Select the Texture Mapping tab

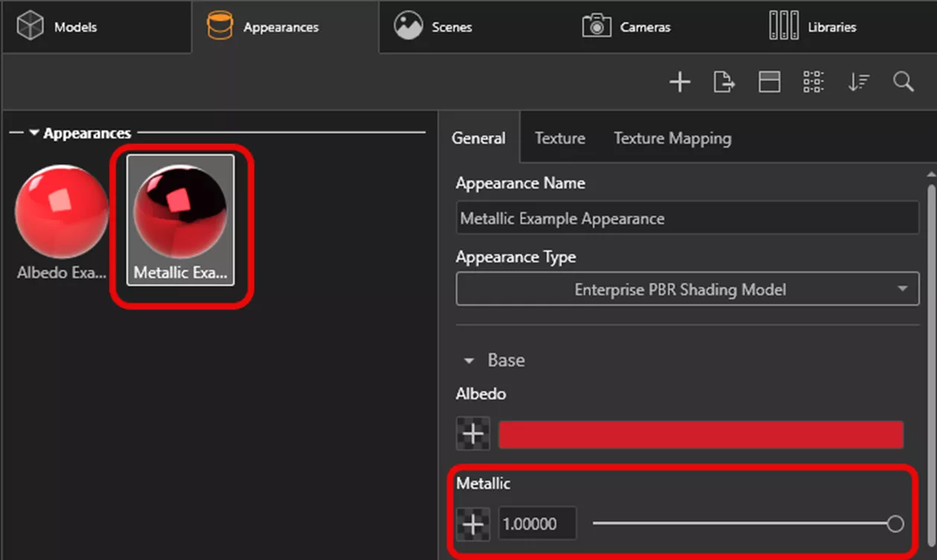coord(672,139)
